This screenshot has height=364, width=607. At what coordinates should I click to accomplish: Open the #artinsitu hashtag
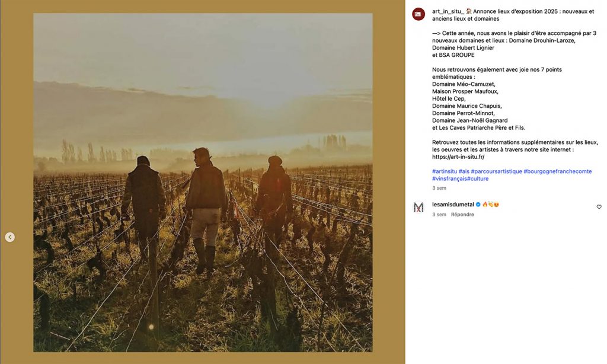[x=445, y=171]
